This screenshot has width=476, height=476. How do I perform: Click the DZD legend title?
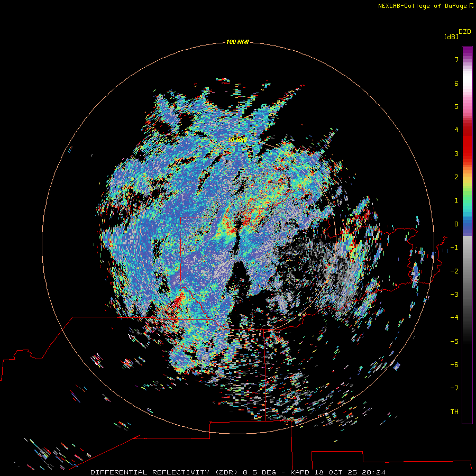click(465, 32)
